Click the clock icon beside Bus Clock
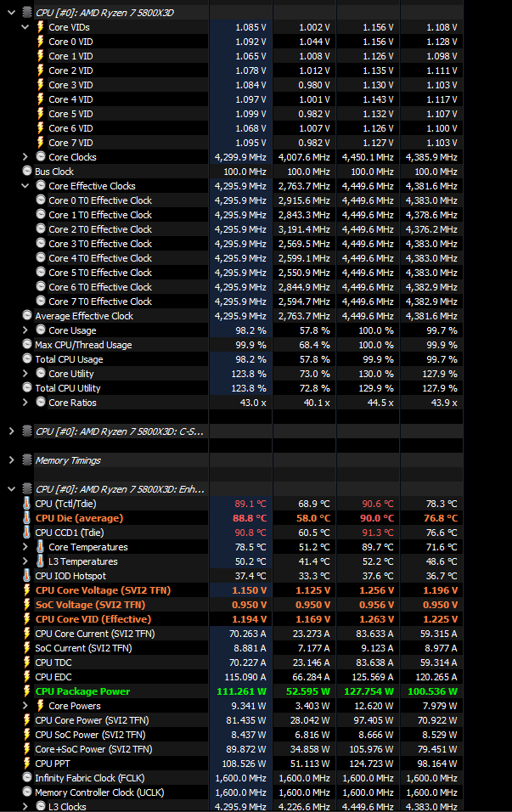 pos(27,171)
